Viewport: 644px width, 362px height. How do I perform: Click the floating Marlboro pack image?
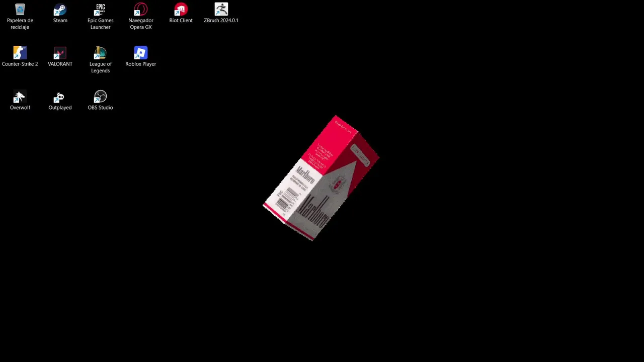click(321, 178)
